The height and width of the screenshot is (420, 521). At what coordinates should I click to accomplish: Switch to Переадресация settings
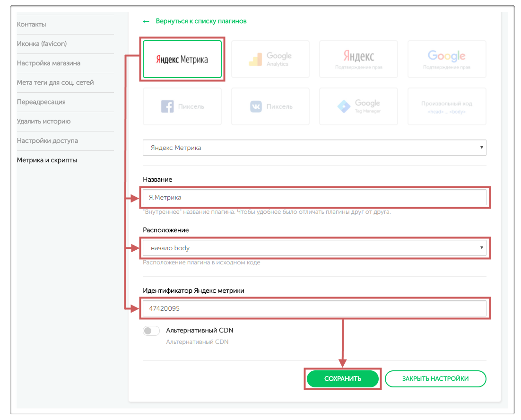click(x=41, y=102)
